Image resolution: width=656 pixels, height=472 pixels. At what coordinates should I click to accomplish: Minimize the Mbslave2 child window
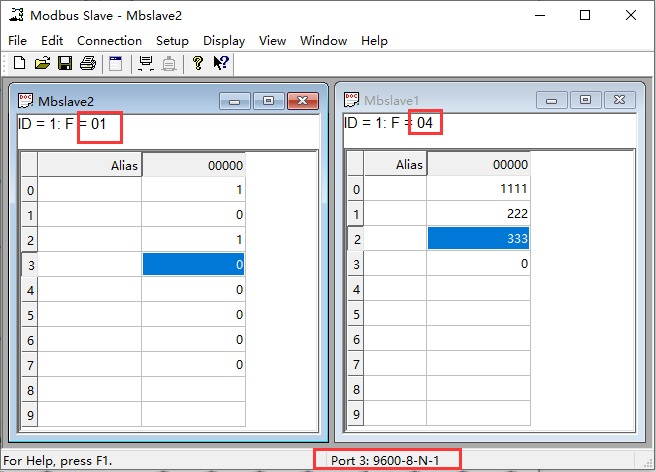point(235,101)
